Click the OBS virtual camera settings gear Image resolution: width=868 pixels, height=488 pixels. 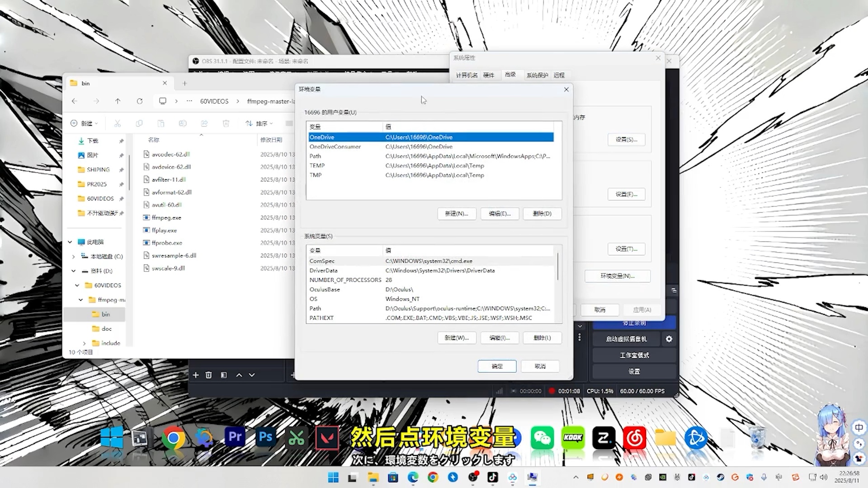tap(669, 339)
